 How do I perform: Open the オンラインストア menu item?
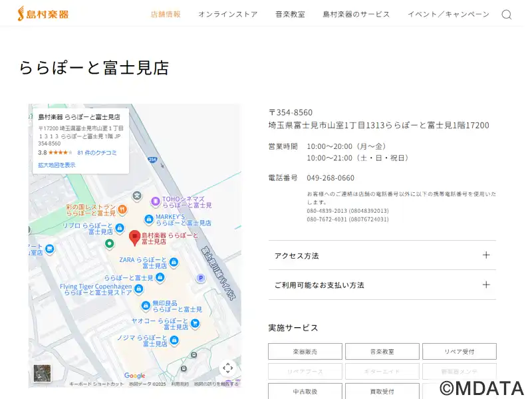(x=227, y=15)
